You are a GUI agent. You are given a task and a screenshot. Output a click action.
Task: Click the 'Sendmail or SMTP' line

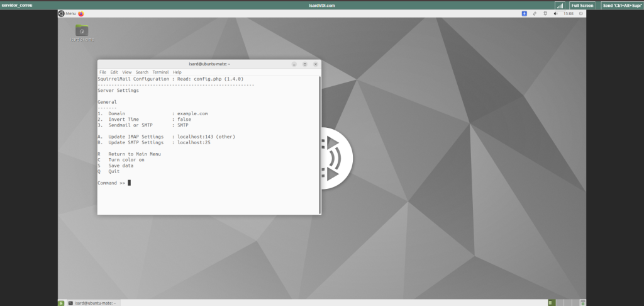143,125
